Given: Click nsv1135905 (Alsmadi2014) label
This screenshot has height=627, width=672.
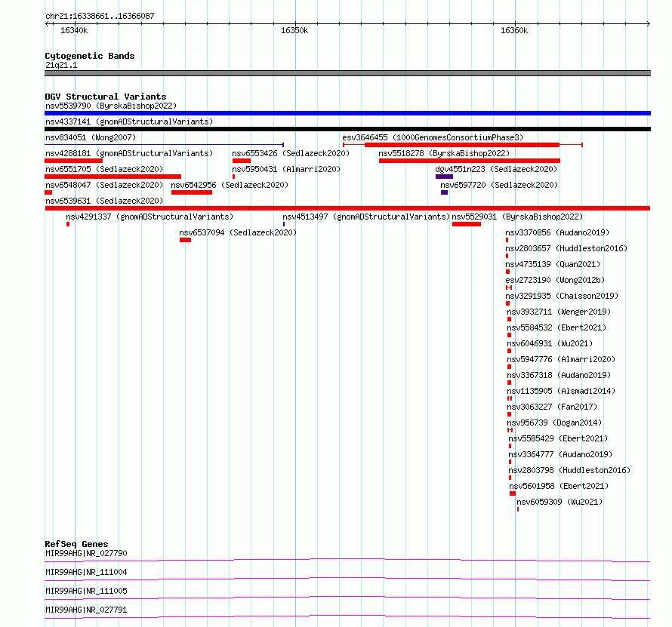Looking at the screenshot, I should click(x=561, y=391).
